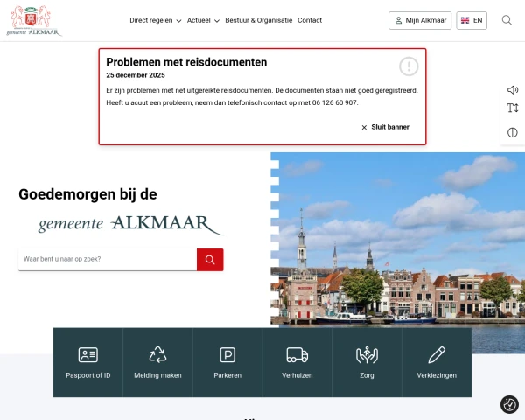Expand the Direct regelen menu

156,20
